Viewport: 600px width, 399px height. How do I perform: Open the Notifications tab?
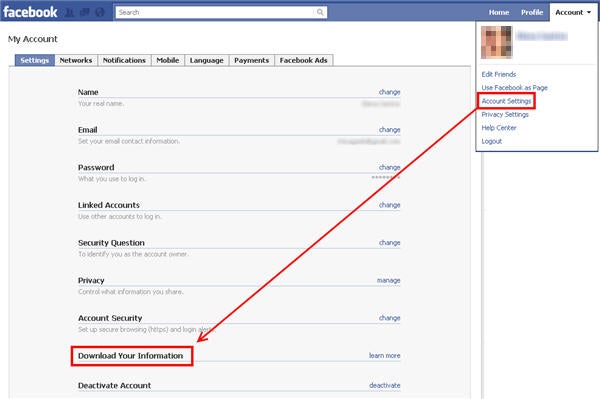(124, 60)
